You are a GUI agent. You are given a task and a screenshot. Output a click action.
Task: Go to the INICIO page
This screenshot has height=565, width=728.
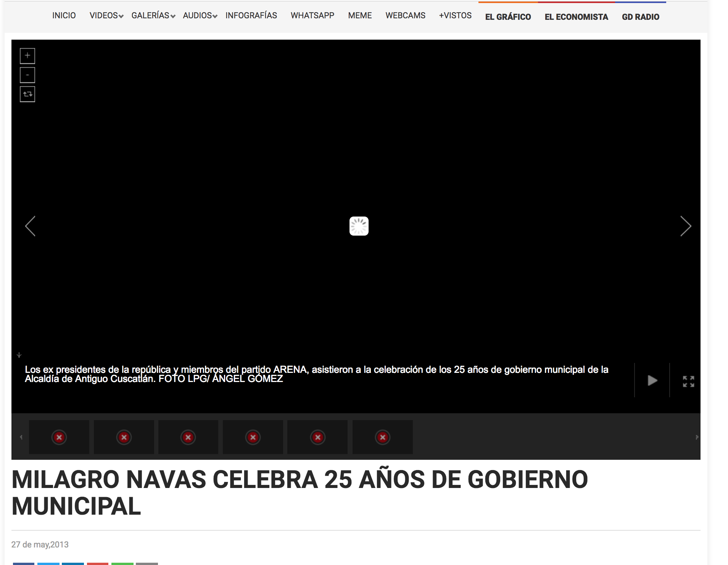click(64, 16)
